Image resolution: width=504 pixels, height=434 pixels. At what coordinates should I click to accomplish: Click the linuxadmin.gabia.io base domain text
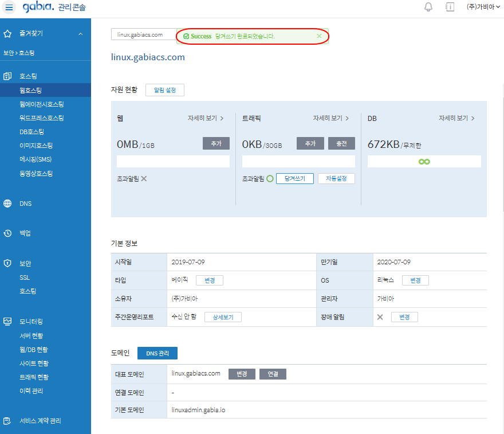coord(198,410)
